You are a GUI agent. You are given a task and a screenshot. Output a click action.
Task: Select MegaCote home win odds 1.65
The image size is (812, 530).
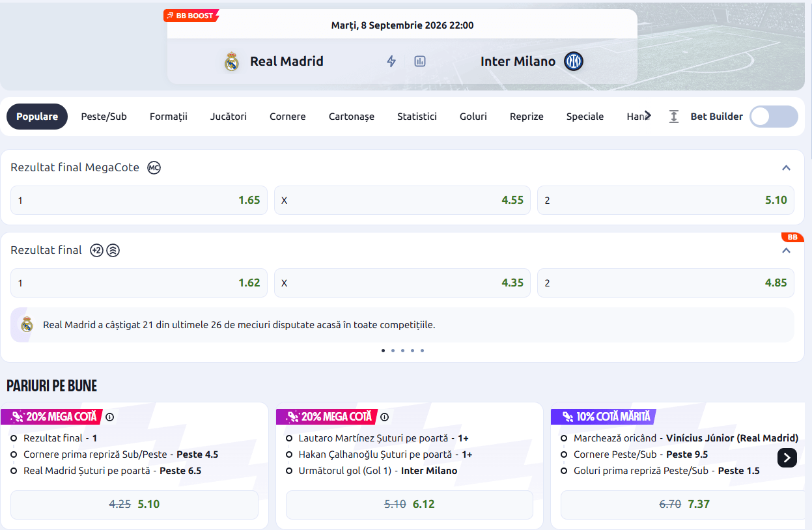(x=139, y=201)
